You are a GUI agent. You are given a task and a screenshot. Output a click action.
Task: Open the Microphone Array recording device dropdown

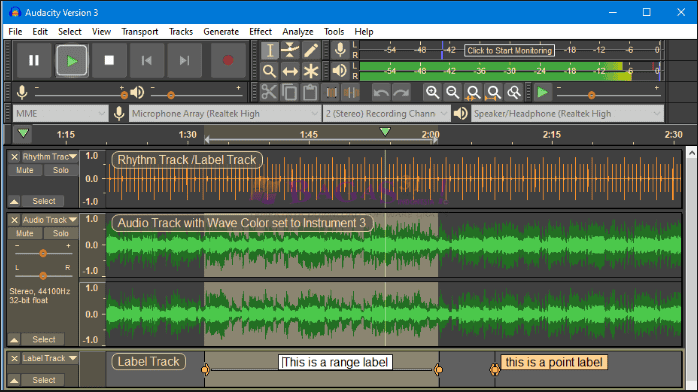click(225, 113)
